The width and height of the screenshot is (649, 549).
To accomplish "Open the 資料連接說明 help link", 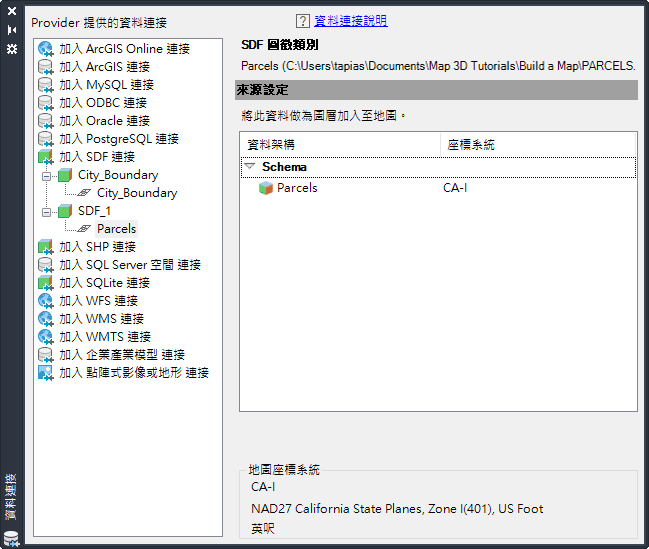I will coord(351,21).
